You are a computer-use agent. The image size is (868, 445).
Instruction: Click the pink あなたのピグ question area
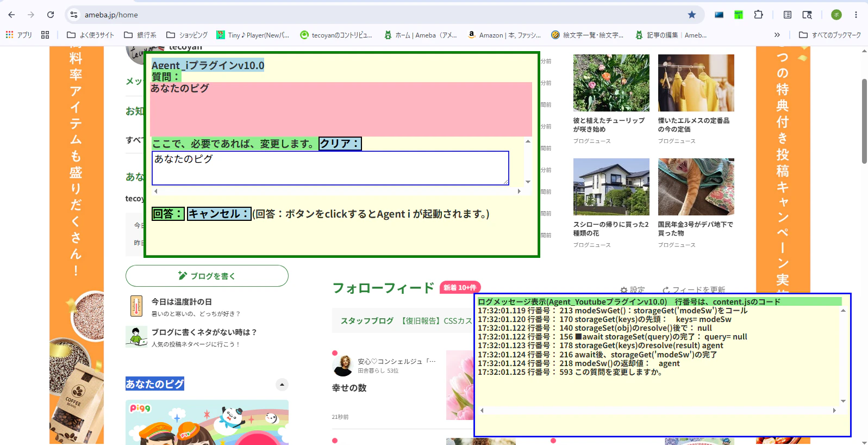pyautogui.click(x=341, y=109)
